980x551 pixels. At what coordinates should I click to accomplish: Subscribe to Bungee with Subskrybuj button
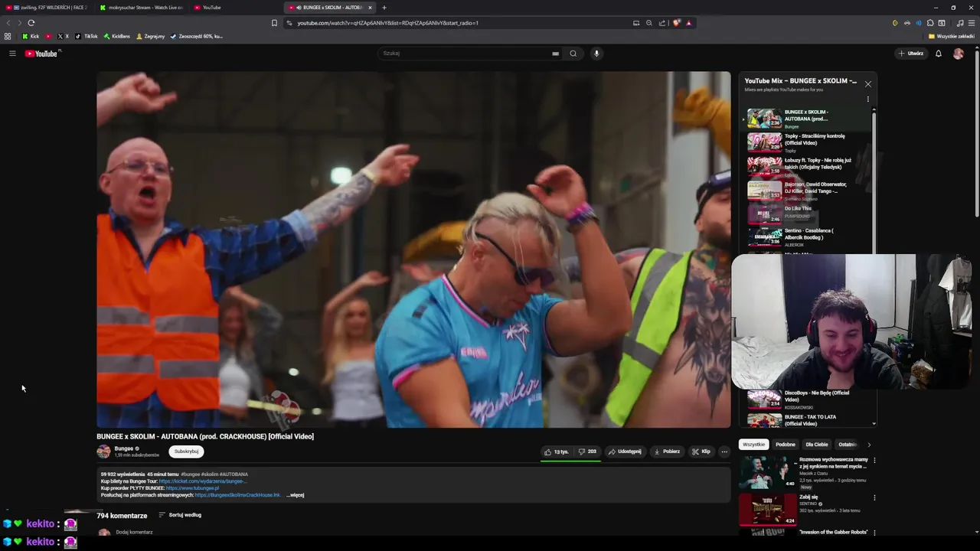tap(186, 452)
